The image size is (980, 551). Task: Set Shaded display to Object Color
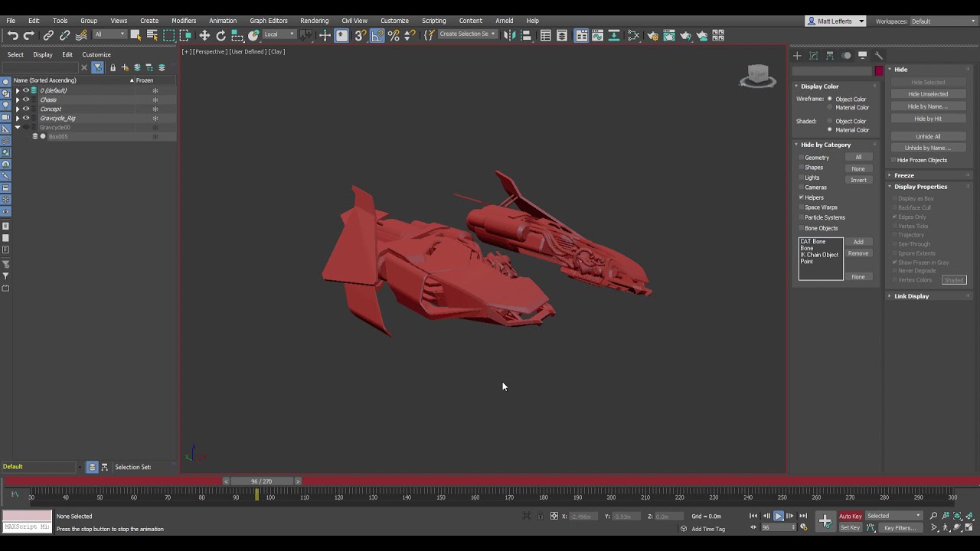click(x=830, y=121)
